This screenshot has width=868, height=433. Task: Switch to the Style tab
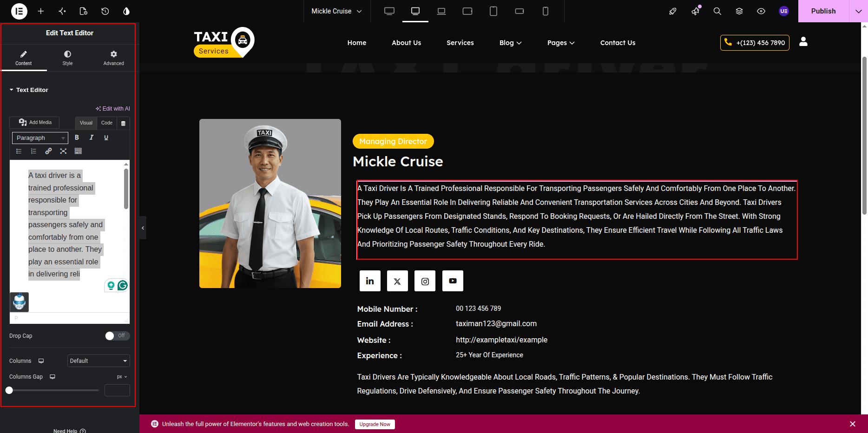(x=68, y=58)
